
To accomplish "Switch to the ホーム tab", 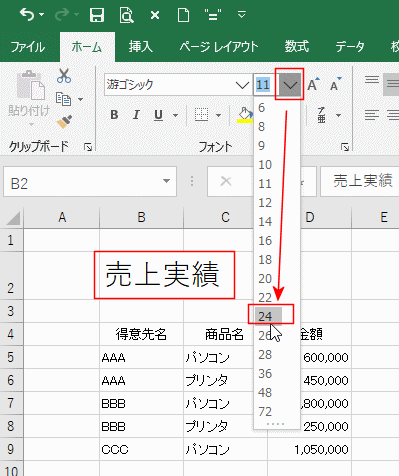I will (x=87, y=47).
